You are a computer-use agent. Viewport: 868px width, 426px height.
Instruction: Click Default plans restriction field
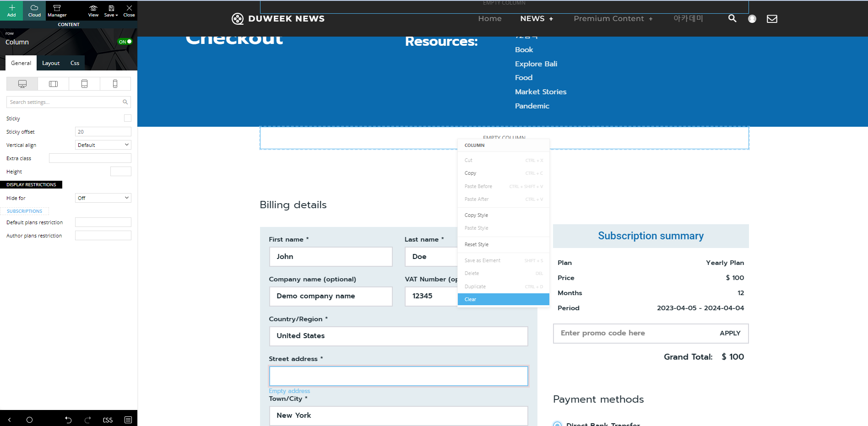103,222
